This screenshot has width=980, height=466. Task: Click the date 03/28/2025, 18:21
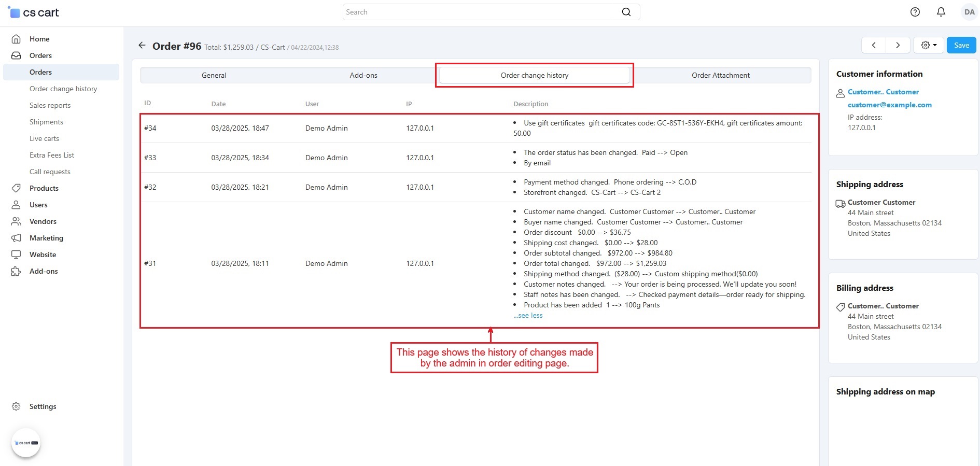(x=240, y=187)
